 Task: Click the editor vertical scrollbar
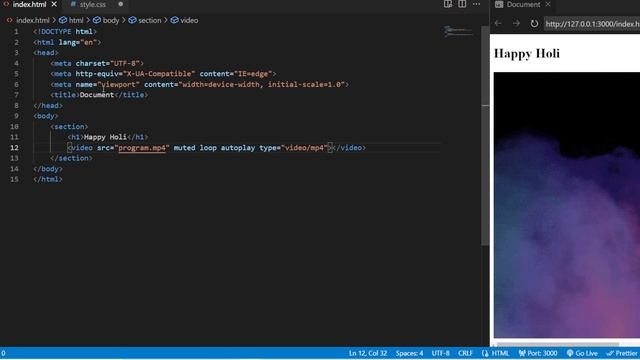coord(485,135)
